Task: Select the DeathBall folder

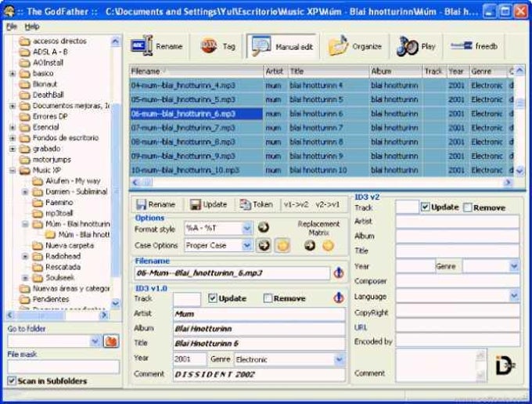Action: pos(48,95)
